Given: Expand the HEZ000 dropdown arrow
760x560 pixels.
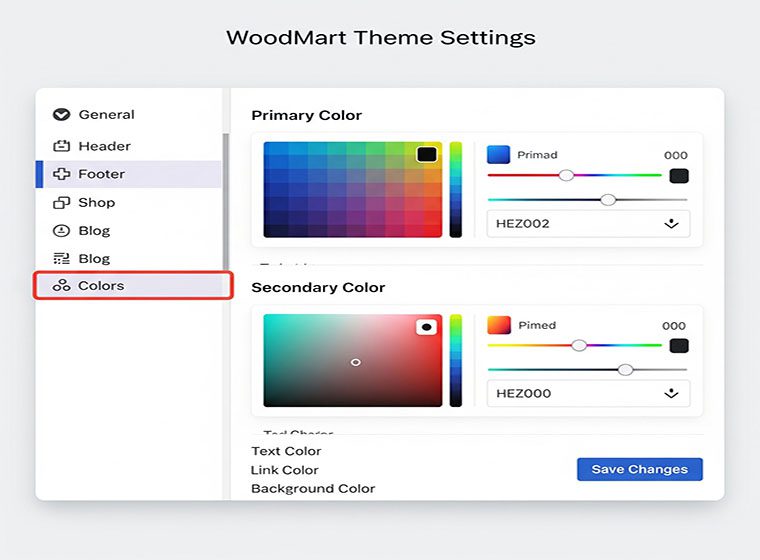Looking at the screenshot, I should point(671,394).
